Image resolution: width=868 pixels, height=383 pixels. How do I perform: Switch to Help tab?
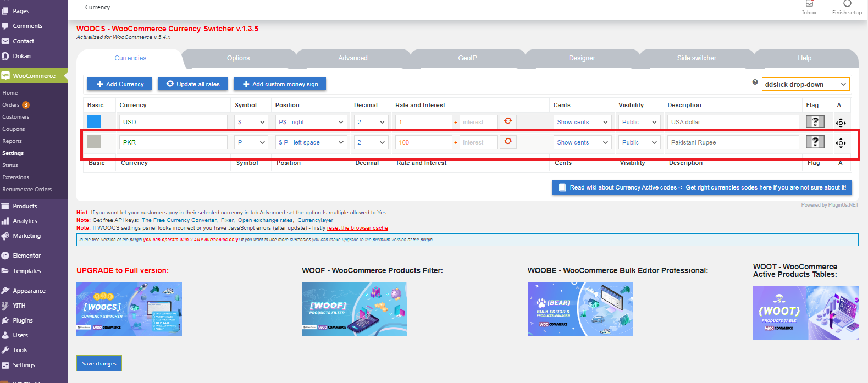coord(804,58)
